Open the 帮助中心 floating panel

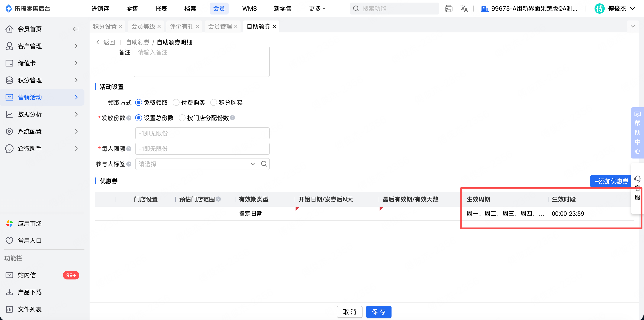point(637,133)
